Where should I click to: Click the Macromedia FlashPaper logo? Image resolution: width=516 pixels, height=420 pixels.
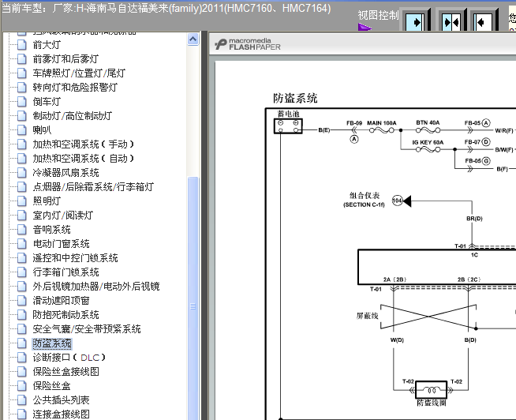click(248, 44)
